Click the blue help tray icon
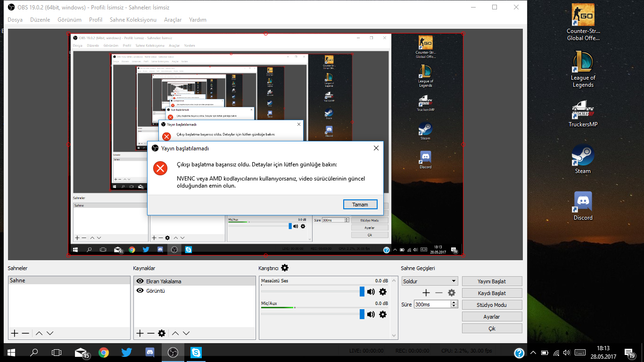The width and height of the screenshot is (644, 362). [519, 353]
